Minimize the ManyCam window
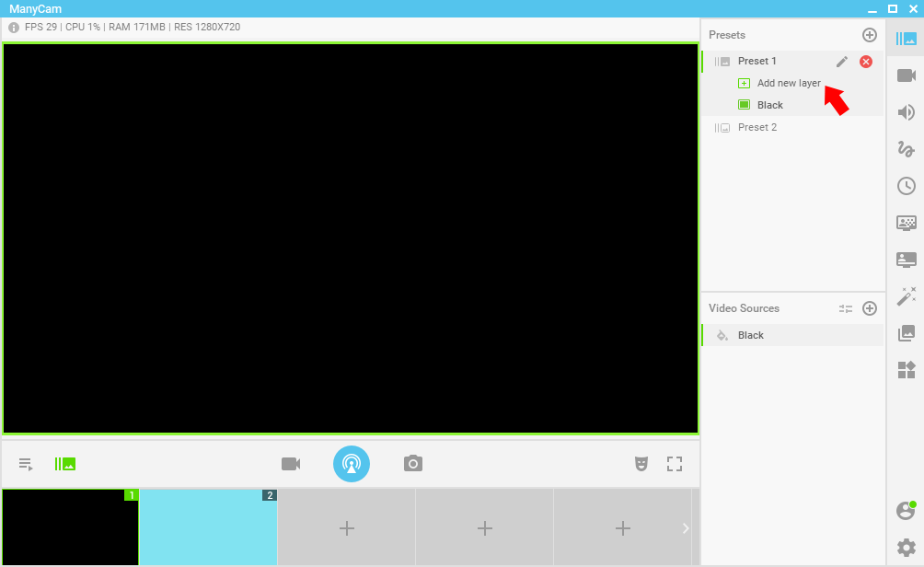The image size is (924, 567). [872, 9]
